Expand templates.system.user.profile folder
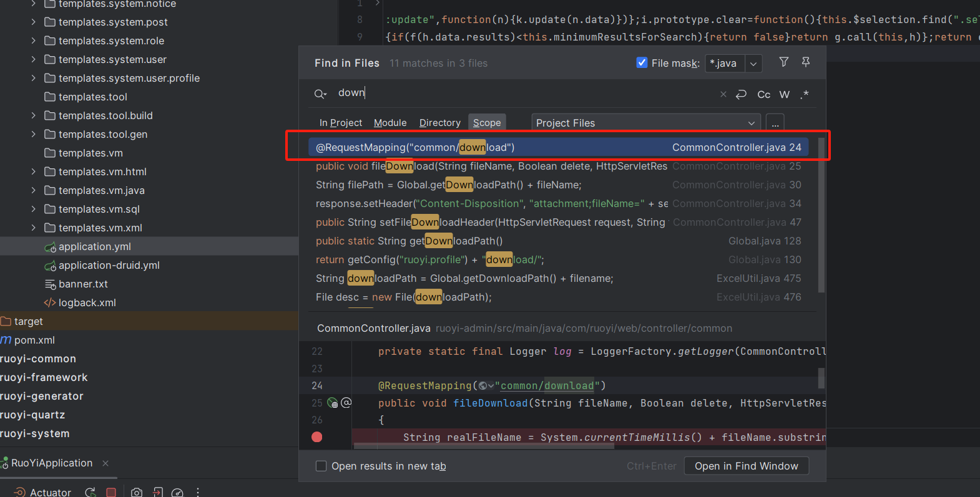Image resolution: width=980 pixels, height=497 pixels. [x=33, y=78]
